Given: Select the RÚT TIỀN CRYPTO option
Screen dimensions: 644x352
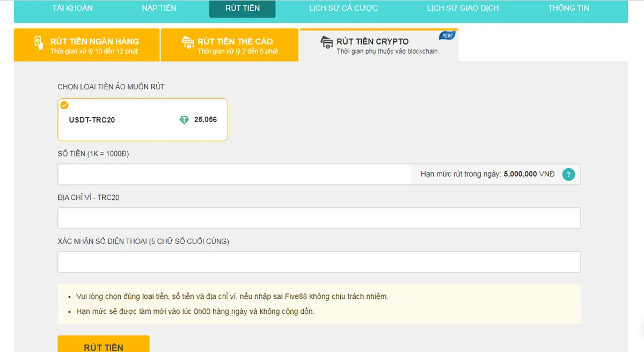Looking at the screenshot, I should [x=379, y=45].
